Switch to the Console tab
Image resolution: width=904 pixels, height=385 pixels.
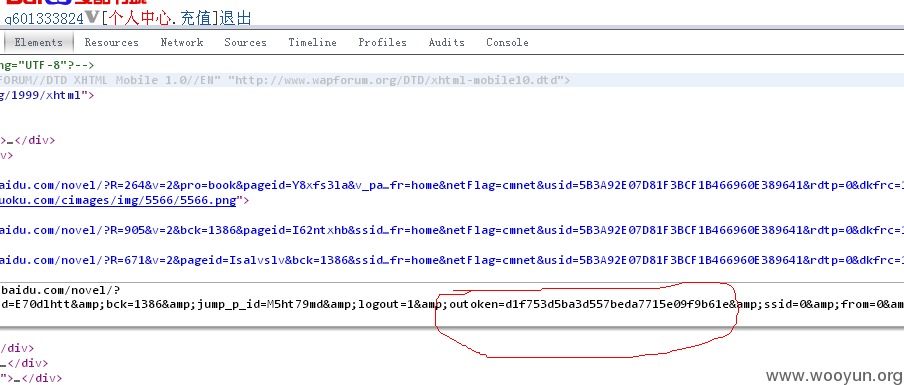(x=507, y=43)
